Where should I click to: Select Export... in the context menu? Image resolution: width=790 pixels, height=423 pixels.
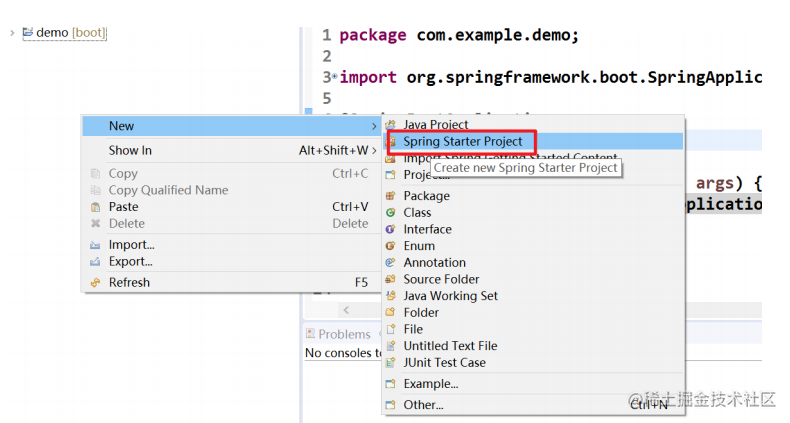131,262
